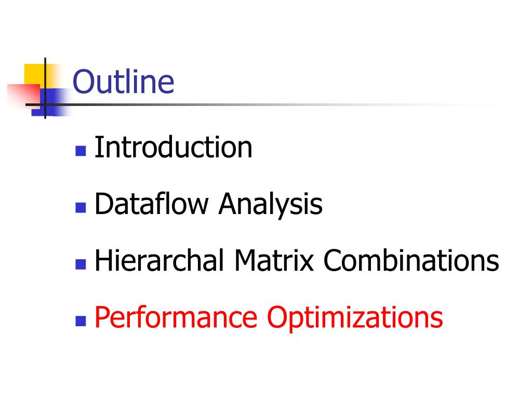Click the word Combinations

[411, 260]
